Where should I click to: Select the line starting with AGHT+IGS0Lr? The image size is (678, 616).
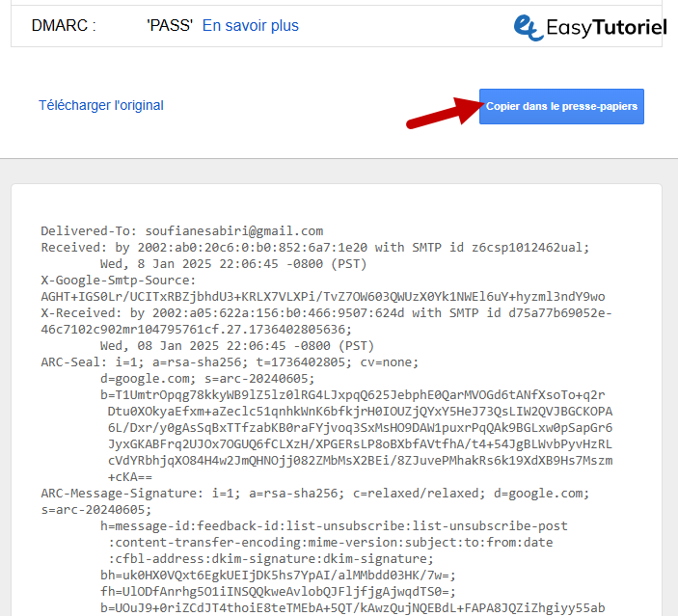pos(323,296)
